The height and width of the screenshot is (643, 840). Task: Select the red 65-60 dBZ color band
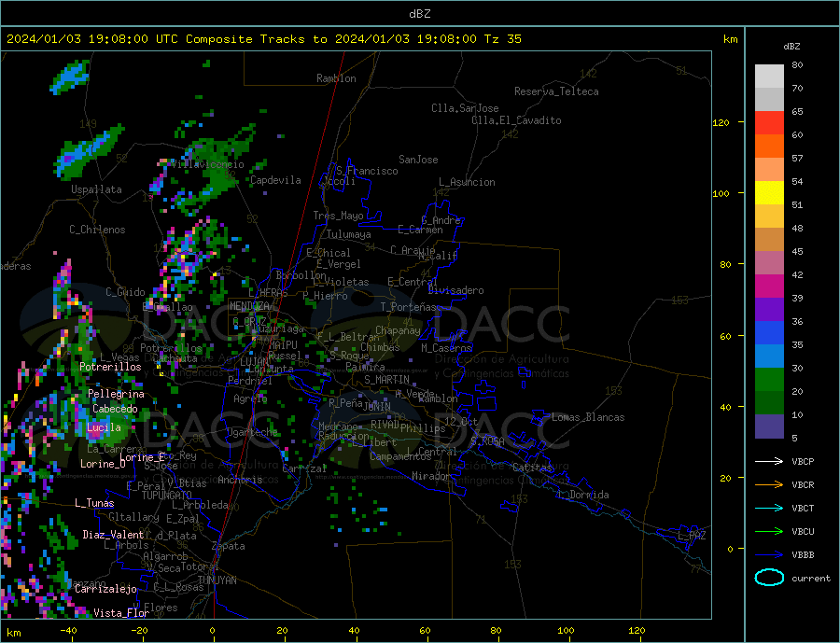(769, 122)
